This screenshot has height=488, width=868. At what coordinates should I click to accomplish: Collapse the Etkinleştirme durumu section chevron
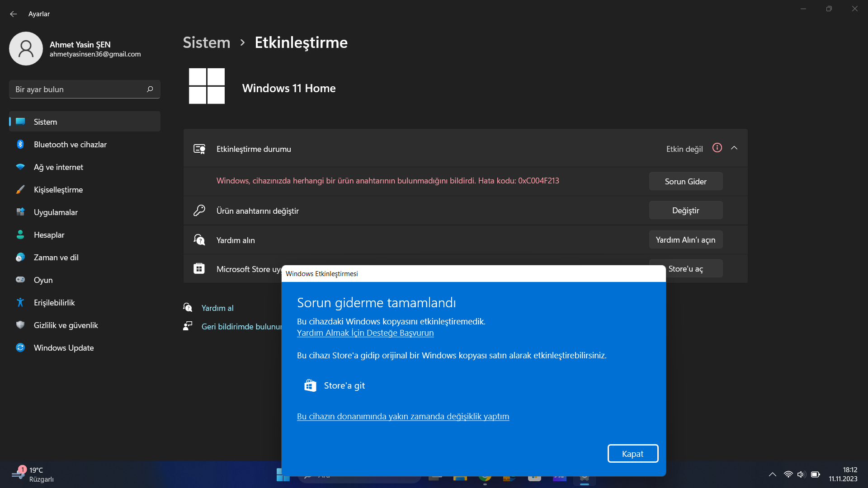tap(734, 148)
